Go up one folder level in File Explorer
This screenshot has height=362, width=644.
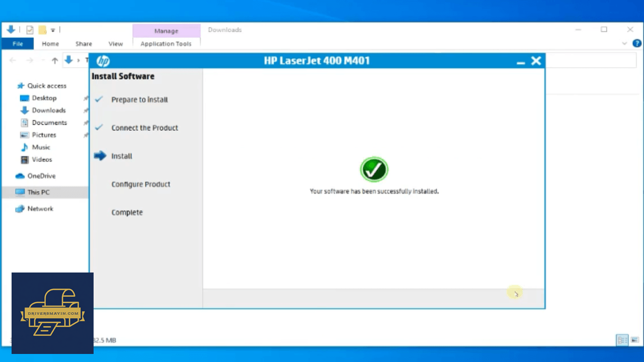click(x=55, y=61)
